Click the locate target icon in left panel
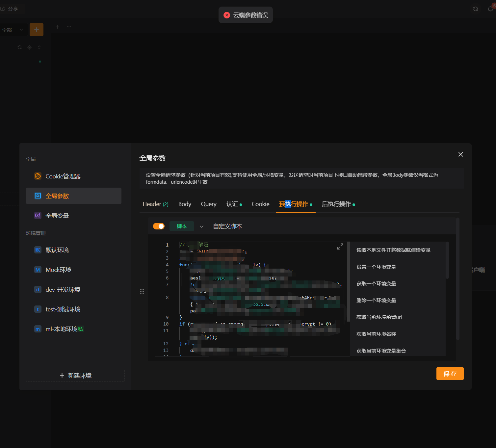496x448 pixels. 29,47
